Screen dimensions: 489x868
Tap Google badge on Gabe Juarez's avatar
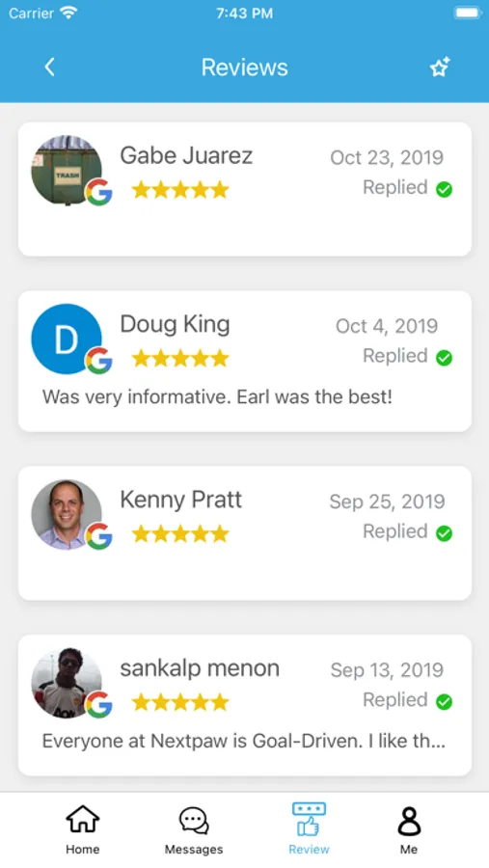coord(98,192)
